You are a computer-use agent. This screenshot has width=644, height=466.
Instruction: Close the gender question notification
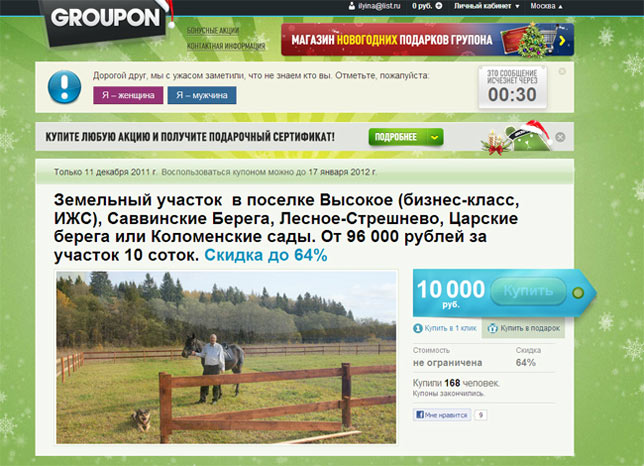click(562, 71)
